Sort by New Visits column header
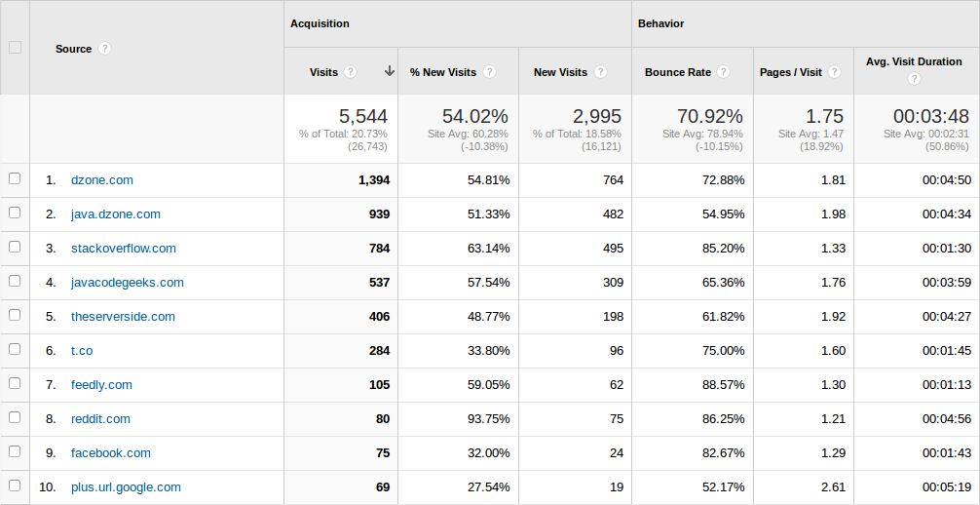The image size is (980, 505). tap(560, 72)
